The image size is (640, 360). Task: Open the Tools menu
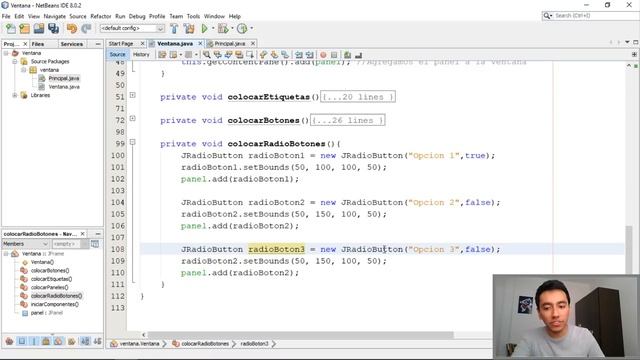pos(193,16)
